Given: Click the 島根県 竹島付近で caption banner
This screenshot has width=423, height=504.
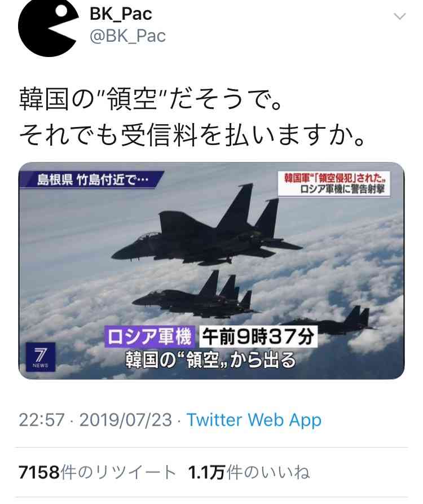Looking at the screenshot, I should 91,179.
